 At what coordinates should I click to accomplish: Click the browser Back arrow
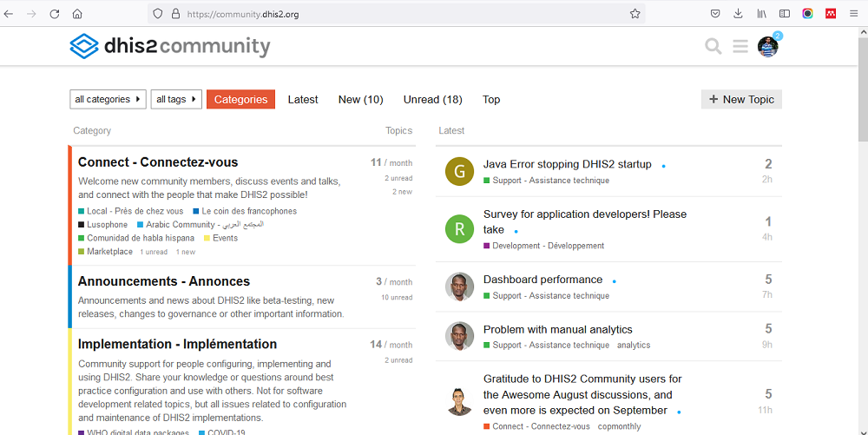click(x=9, y=14)
